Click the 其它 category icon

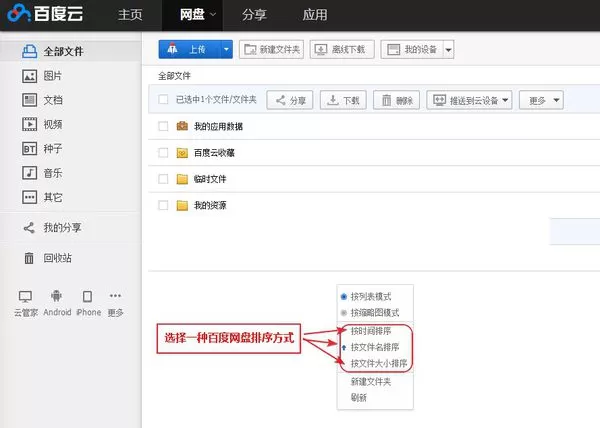coord(29,197)
